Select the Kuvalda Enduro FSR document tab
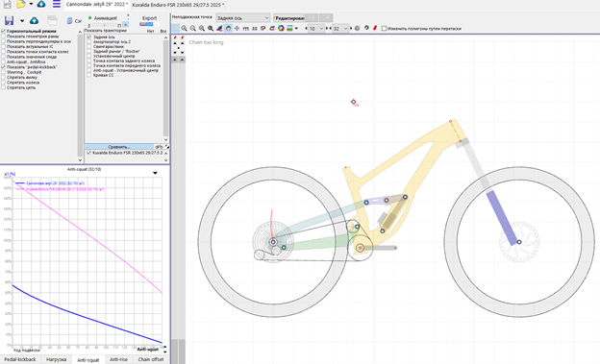This screenshot has height=364, width=600. (178, 5)
